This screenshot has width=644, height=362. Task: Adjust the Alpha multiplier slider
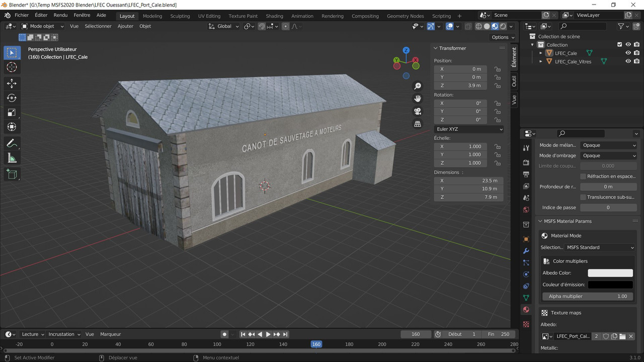(x=588, y=297)
